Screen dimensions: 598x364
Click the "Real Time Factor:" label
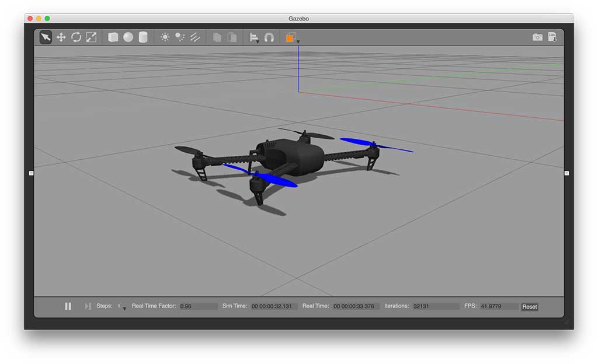pyautogui.click(x=154, y=306)
